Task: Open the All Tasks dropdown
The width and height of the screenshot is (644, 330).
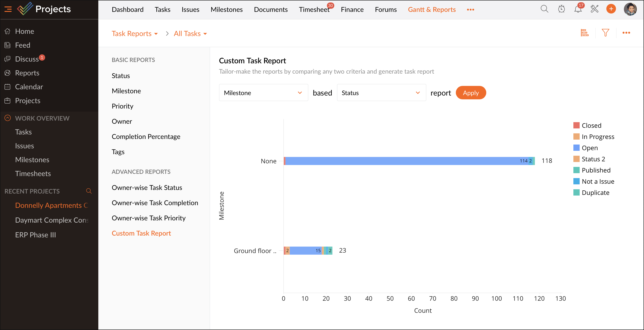Action: (x=190, y=34)
